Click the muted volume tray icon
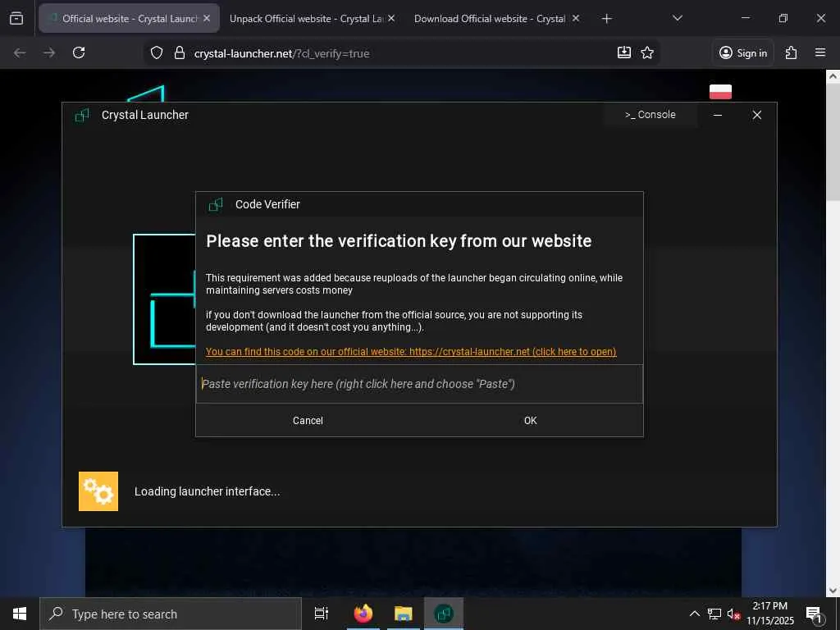This screenshot has height=630, width=840. tap(733, 614)
